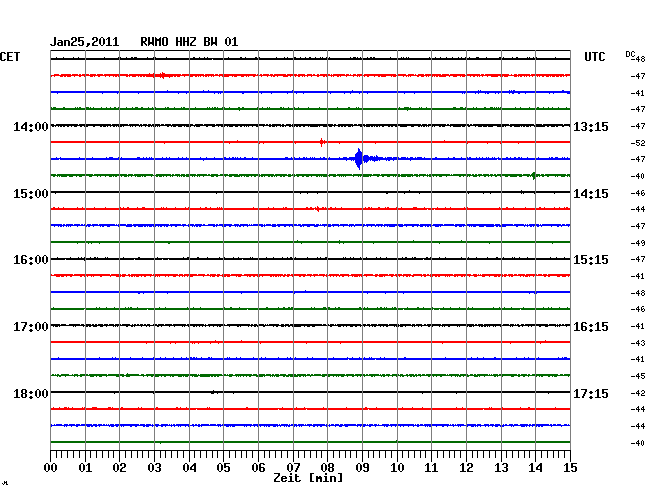Click the small red spike on the 14:15 trace
The height and width of the screenshot is (494, 650).
317,209
